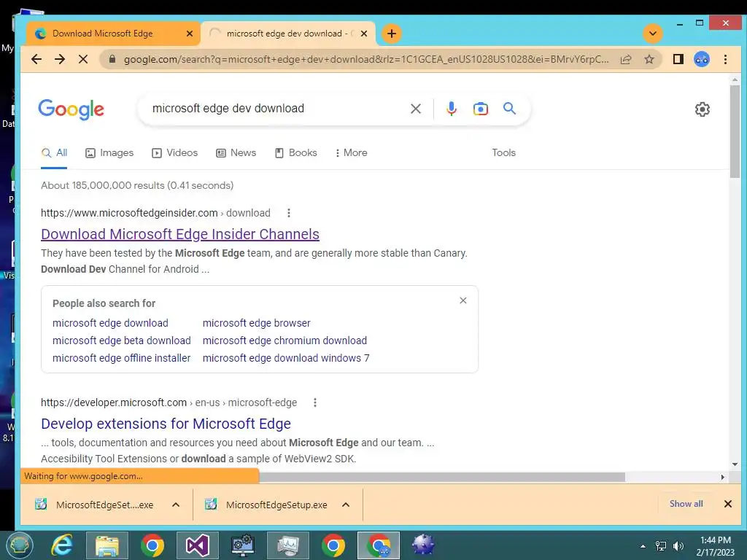Show hidden system tray icons
This screenshot has height=560, width=747.
[643, 546]
